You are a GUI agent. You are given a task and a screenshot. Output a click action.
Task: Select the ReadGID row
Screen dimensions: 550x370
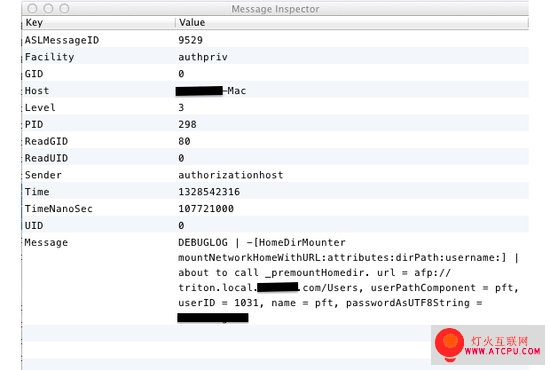point(275,141)
